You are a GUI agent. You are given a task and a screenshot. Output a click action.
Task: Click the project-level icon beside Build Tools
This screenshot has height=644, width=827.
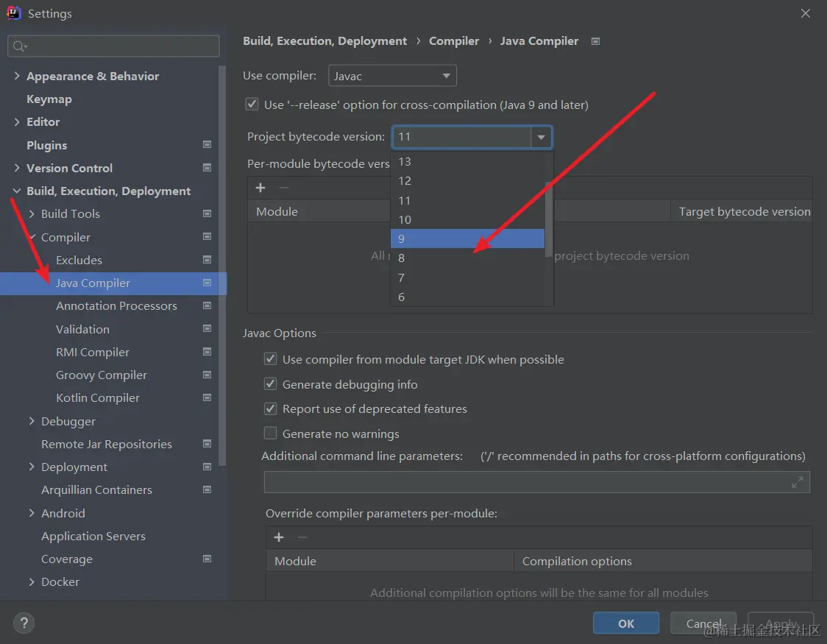coord(207,213)
